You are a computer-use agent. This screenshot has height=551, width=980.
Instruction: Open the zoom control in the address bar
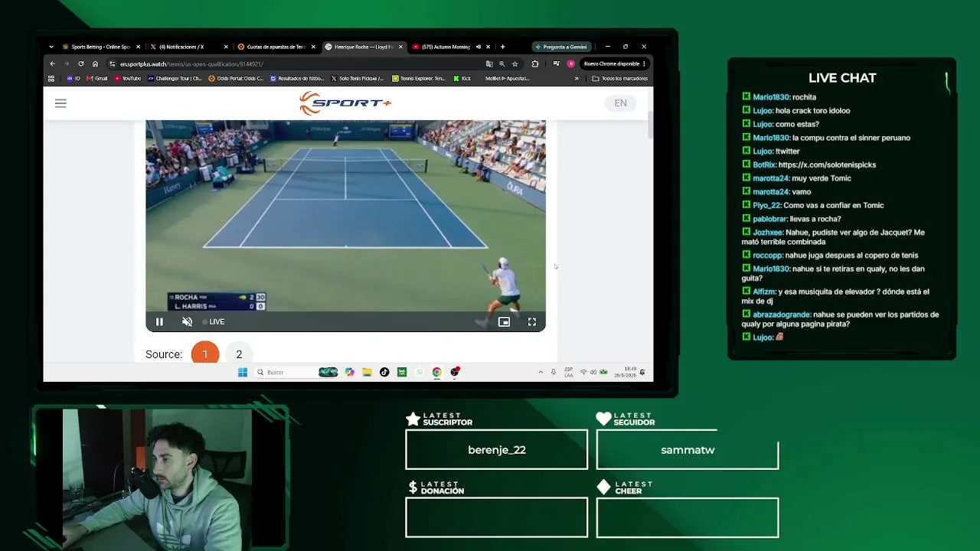pyautogui.click(x=501, y=64)
